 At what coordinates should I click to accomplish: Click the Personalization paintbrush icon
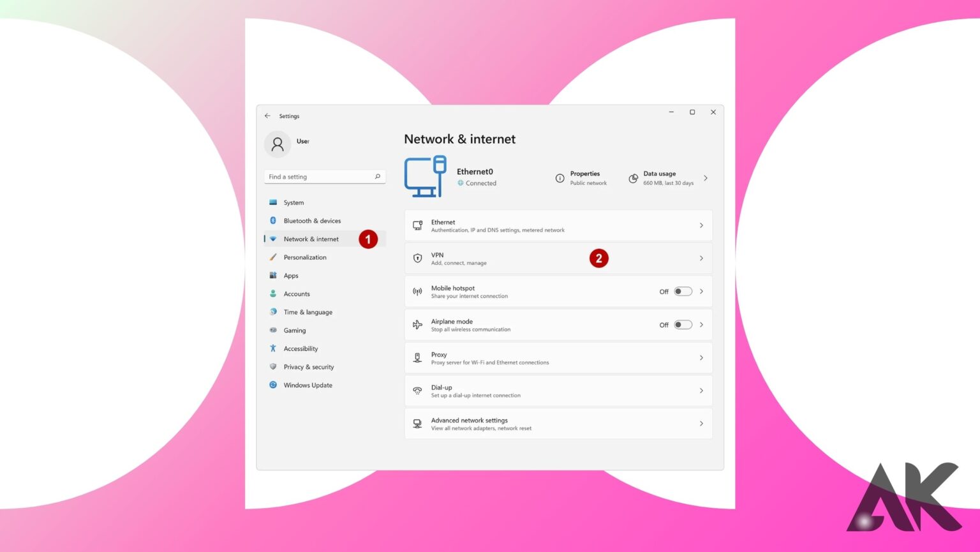pyautogui.click(x=274, y=257)
